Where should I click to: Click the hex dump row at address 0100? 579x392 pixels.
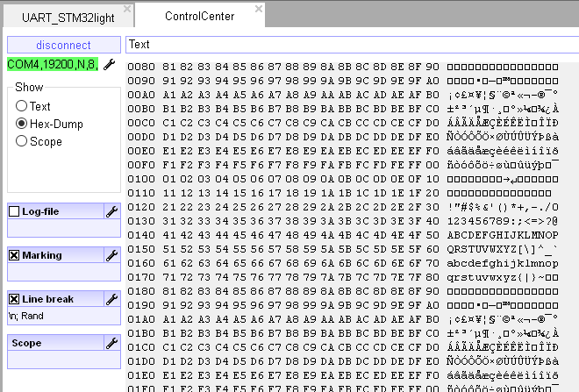[343, 179]
